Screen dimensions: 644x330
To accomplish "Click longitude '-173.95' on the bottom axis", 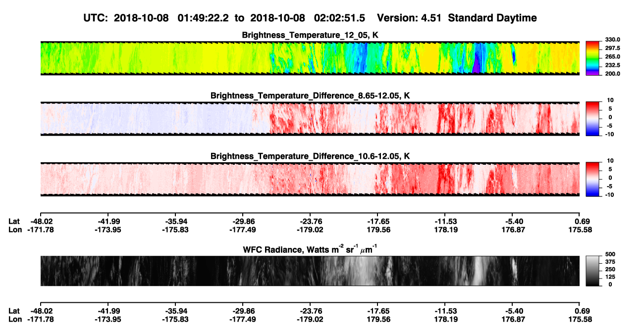I will [107, 319].
